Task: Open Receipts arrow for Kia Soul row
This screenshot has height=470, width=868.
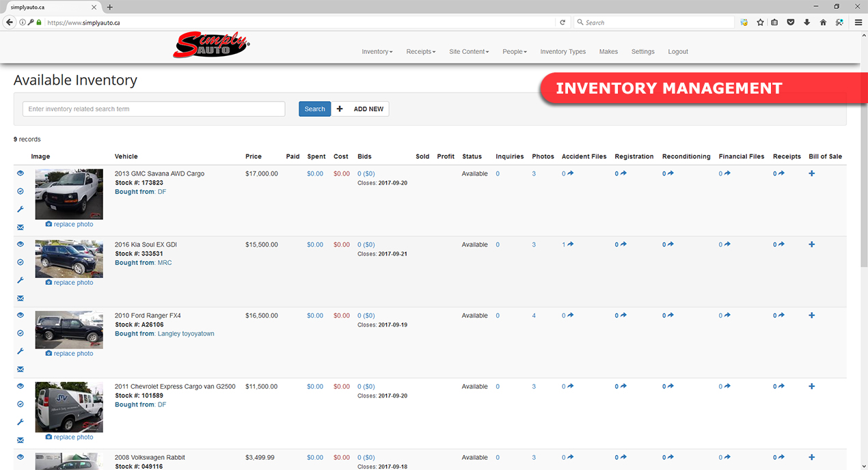Action: click(781, 245)
